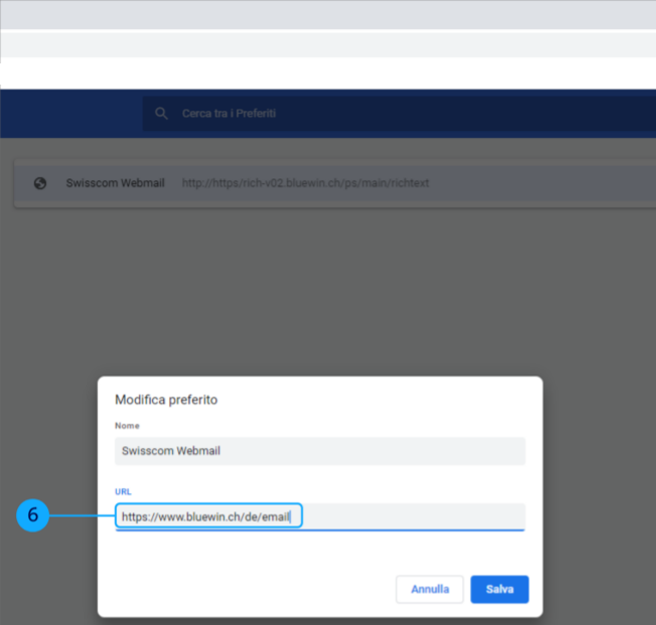Viewport: 656px width, 625px height.
Task: Click the globe icon beside Swisscom Webmail
Action: (40, 184)
